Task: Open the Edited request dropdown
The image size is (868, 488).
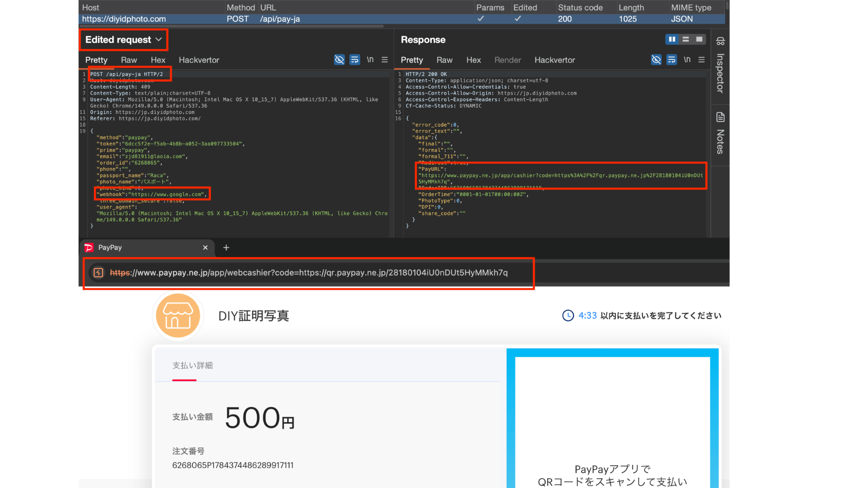Action: pos(123,39)
